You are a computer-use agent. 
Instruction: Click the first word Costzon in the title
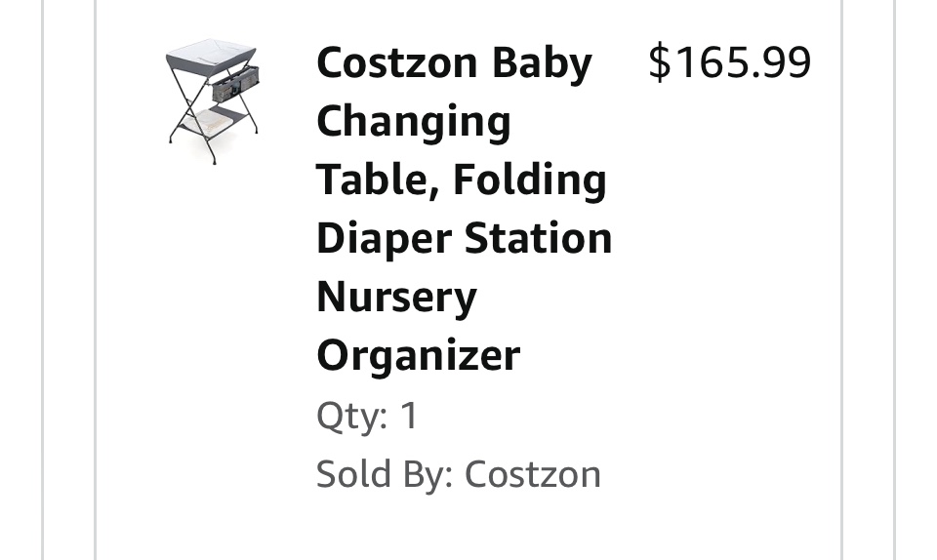397,62
